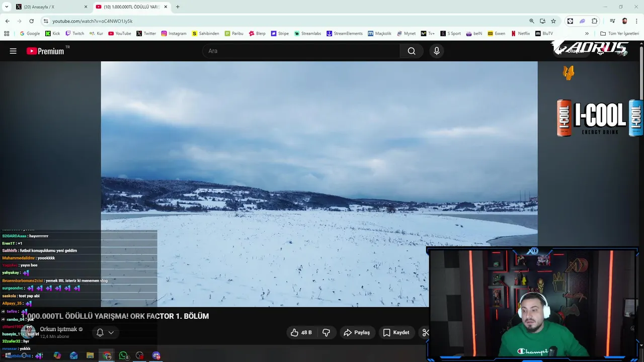Open the Google bookmark

(x=30, y=34)
